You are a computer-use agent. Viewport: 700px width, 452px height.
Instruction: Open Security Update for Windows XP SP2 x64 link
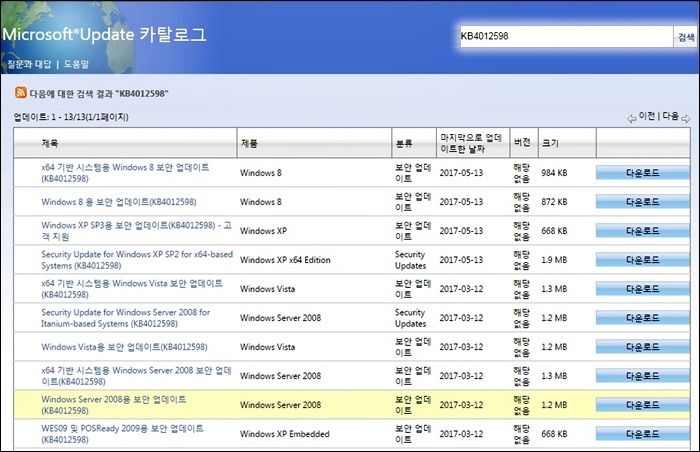point(137,260)
